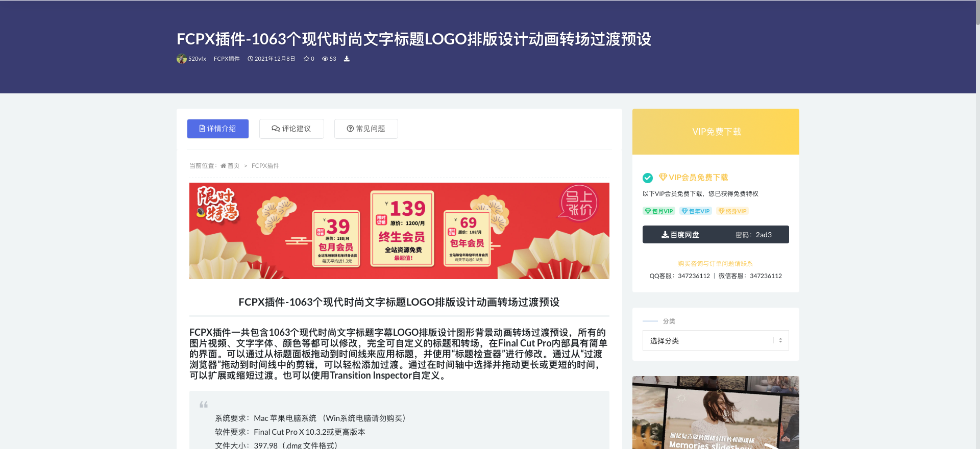Go to 首页 in breadcrumb
980x449 pixels.
233,165
